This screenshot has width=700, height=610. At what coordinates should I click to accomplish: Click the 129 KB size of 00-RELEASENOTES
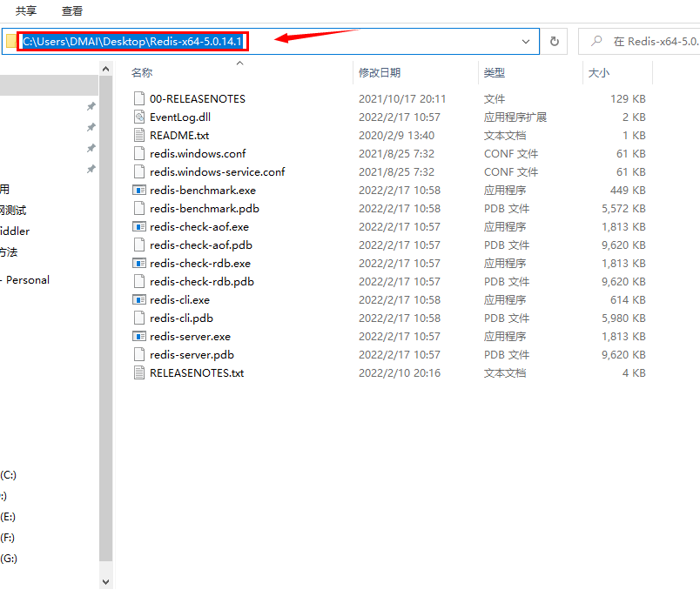tap(628, 98)
